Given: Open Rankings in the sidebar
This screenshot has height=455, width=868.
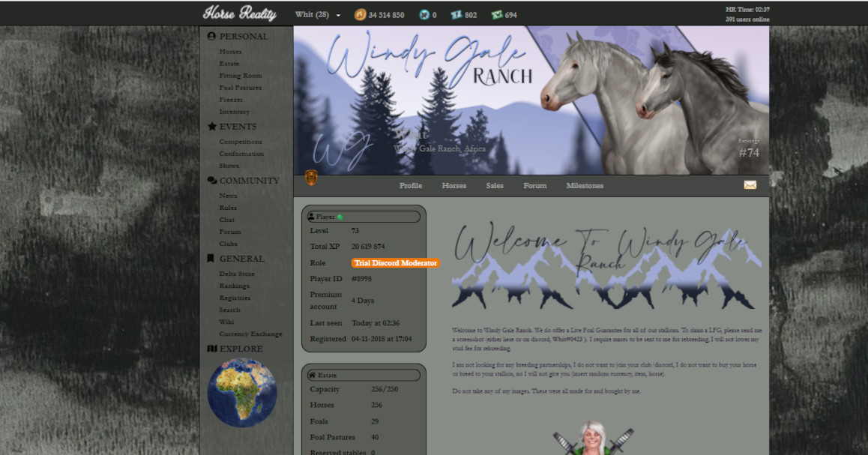Looking at the screenshot, I should point(234,286).
